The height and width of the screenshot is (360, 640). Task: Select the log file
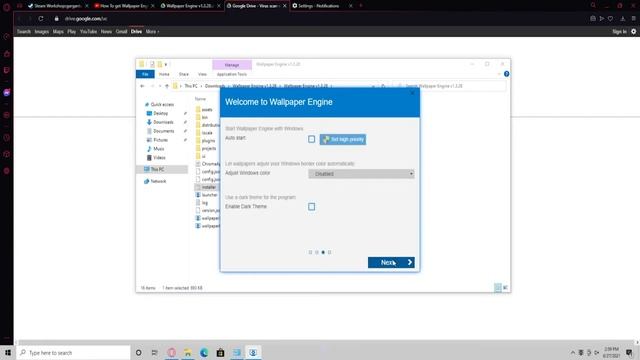tap(202, 202)
